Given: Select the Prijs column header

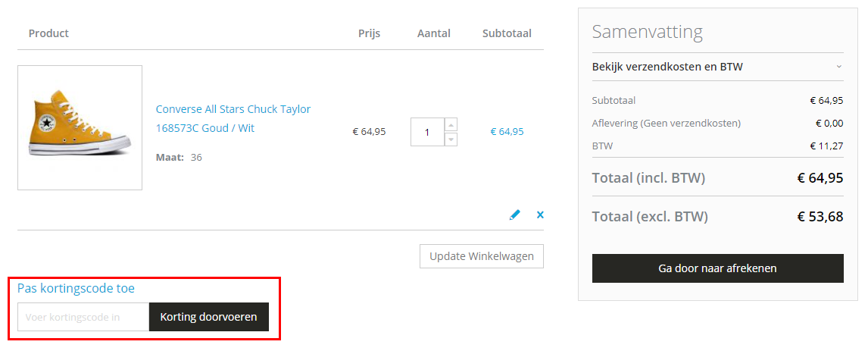Looking at the screenshot, I should [369, 33].
